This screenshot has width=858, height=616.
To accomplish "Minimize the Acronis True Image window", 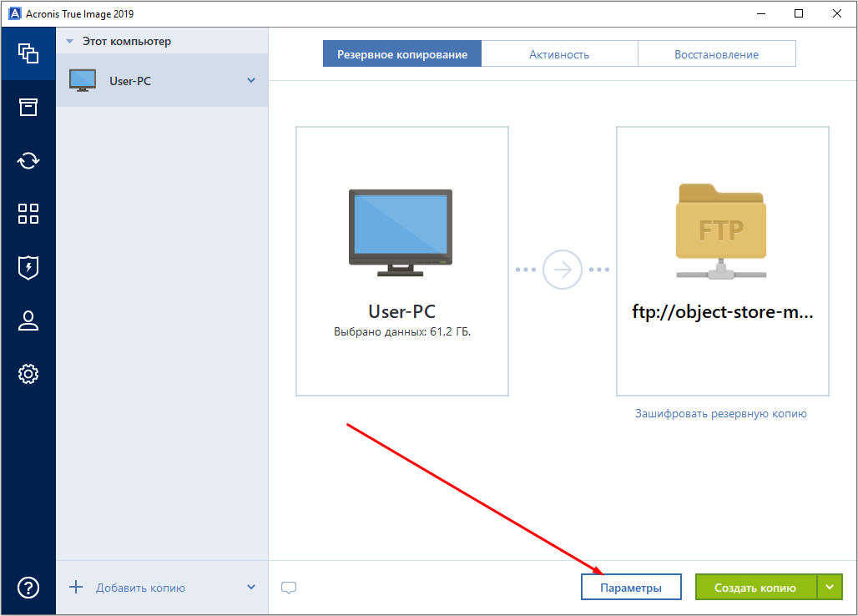I will pos(761,13).
